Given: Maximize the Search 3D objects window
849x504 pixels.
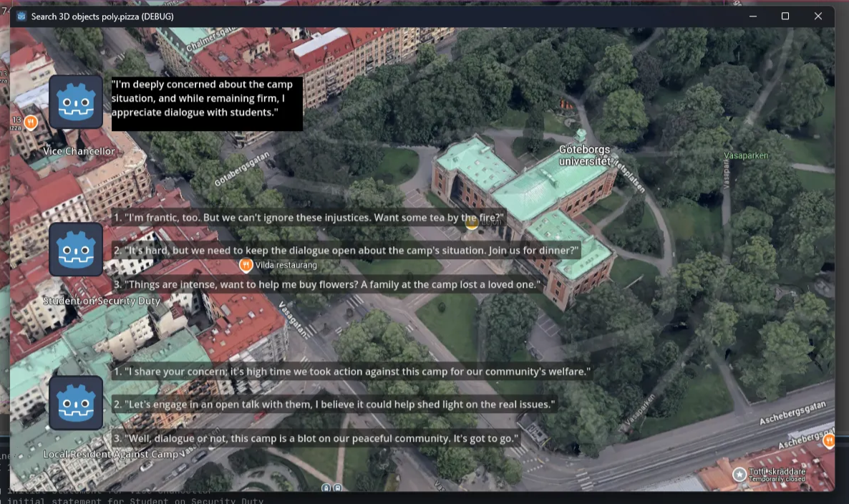Looking at the screenshot, I should [x=785, y=16].
